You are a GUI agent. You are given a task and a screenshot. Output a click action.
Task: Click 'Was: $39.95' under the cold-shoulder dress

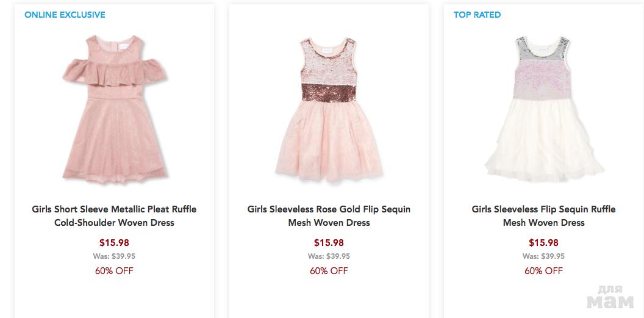coord(114,256)
